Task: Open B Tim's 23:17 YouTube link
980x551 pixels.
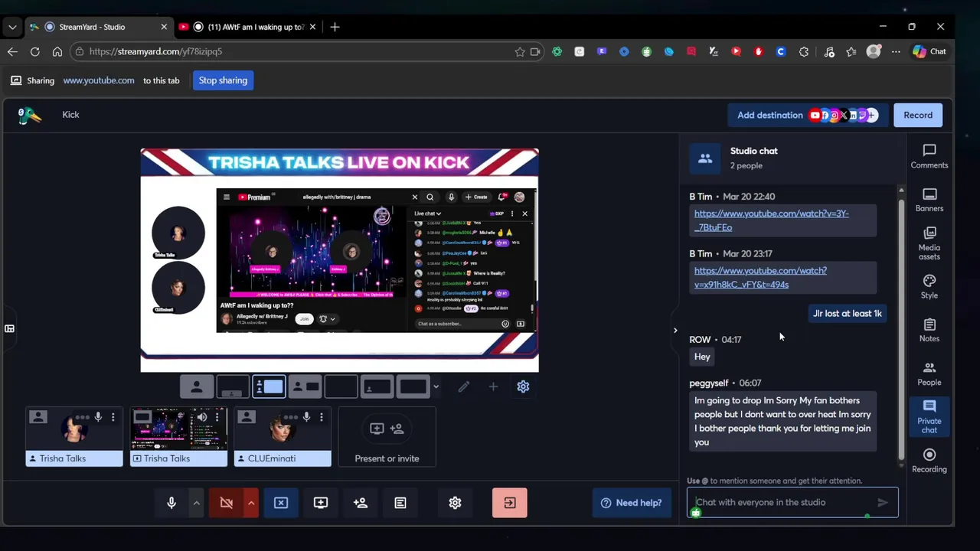Action: (760, 277)
